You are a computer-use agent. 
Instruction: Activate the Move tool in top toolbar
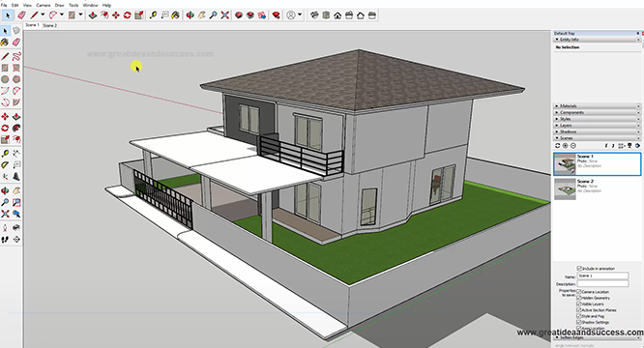point(116,15)
